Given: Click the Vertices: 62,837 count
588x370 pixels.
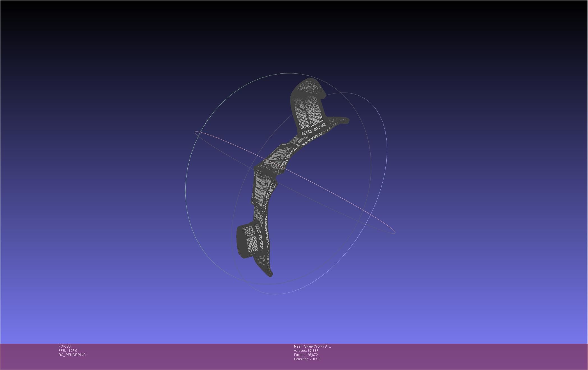Looking at the screenshot, I should tap(306, 351).
